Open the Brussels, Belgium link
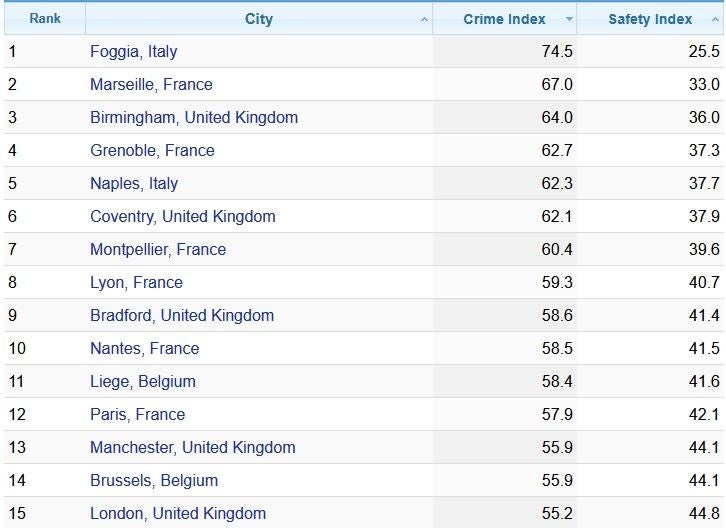726x528 pixels. (154, 481)
